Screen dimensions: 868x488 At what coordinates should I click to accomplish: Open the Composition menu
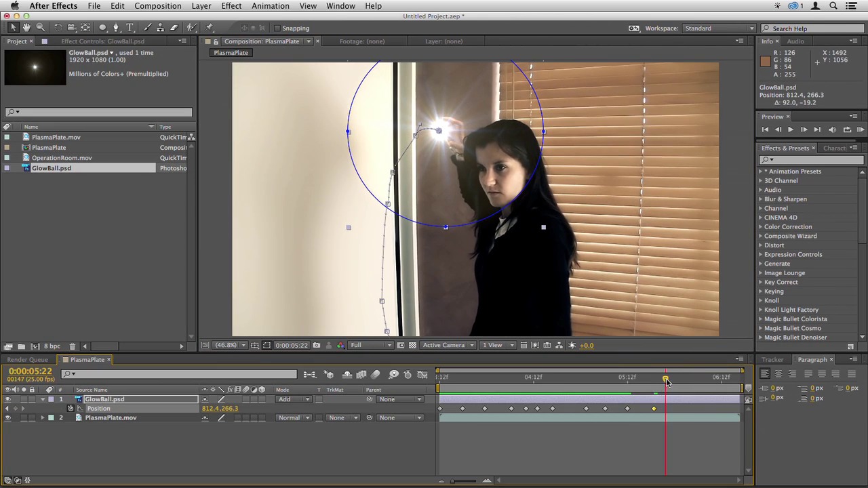(157, 6)
